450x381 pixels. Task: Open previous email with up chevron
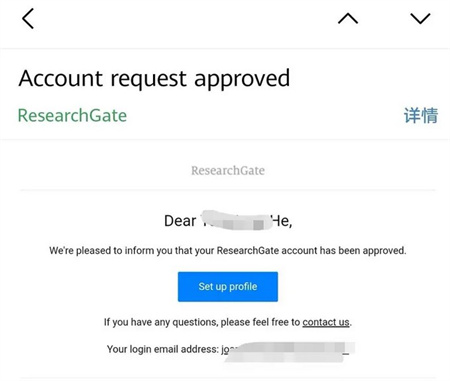(x=348, y=19)
